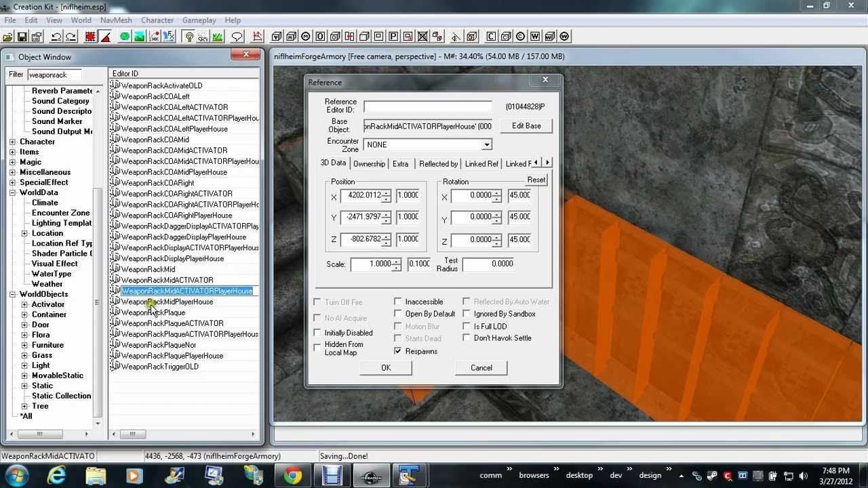Expand the Activator tree node
868x488 pixels.
click(x=24, y=304)
